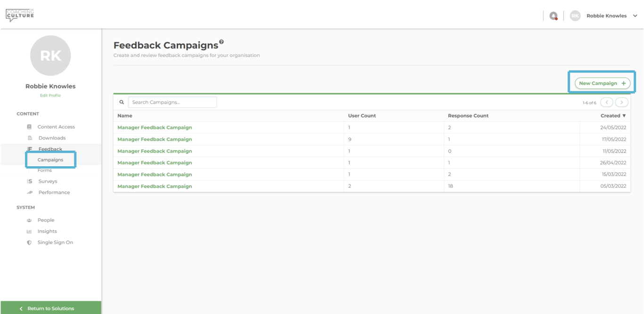The image size is (644, 314).
Task: Click the Insights chart icon
Action: [29, 232]
